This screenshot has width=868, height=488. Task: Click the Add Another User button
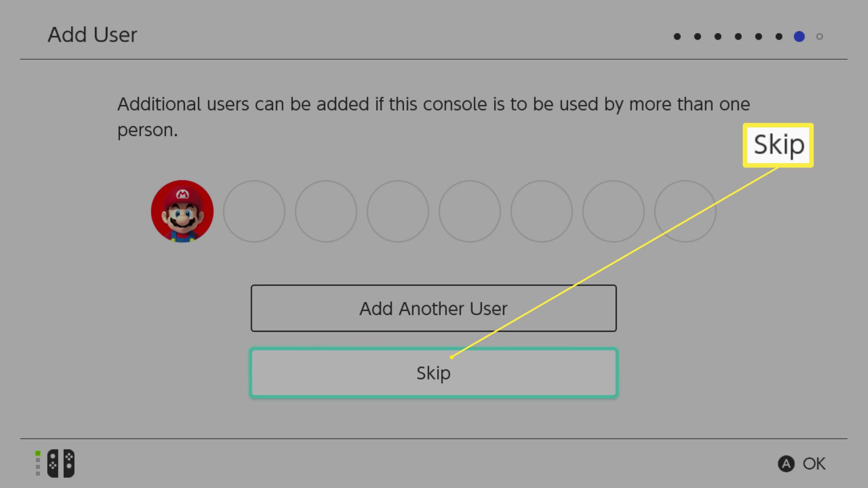click(x=434, y=308)
